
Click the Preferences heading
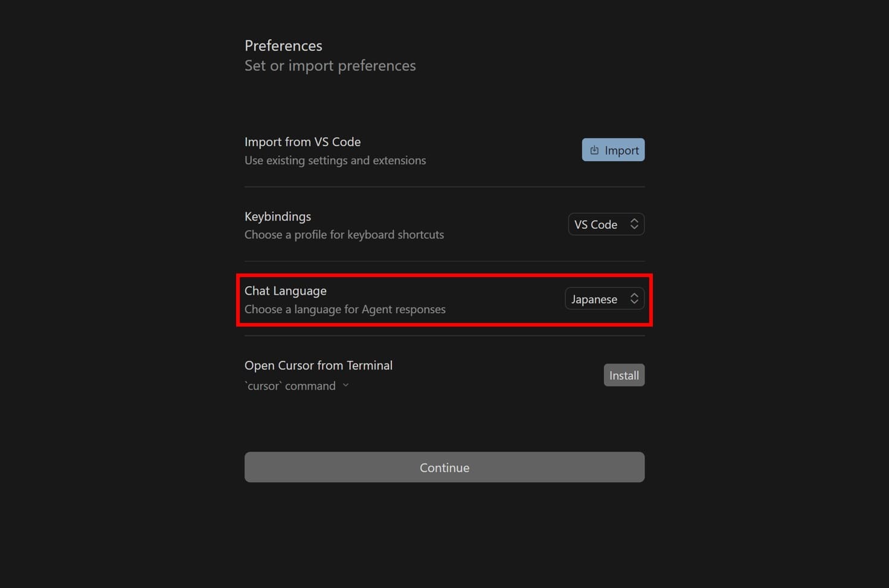283,46
